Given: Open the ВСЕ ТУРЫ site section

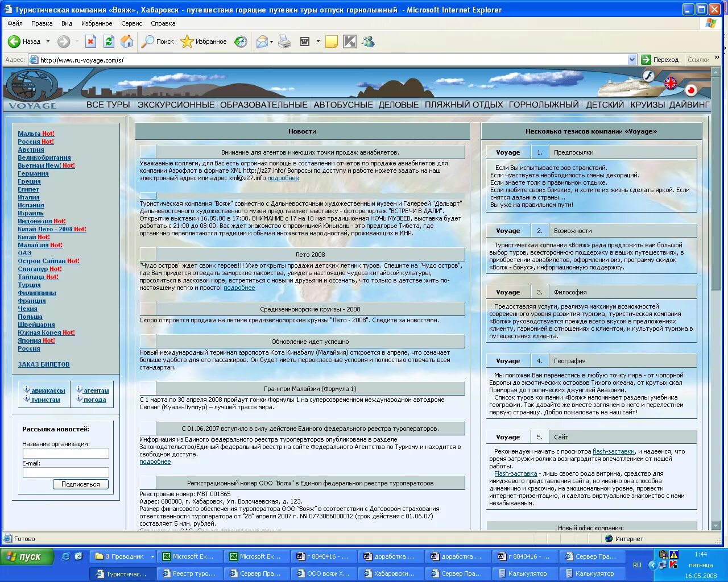Looking at the screenshot, I should click(109, 105).
